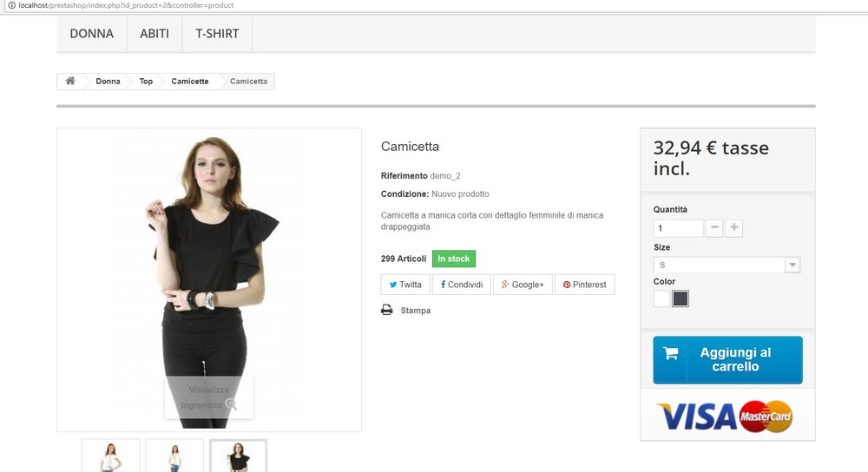Increase quantity with plus button

pyautogui.click(x=734, y=227)
